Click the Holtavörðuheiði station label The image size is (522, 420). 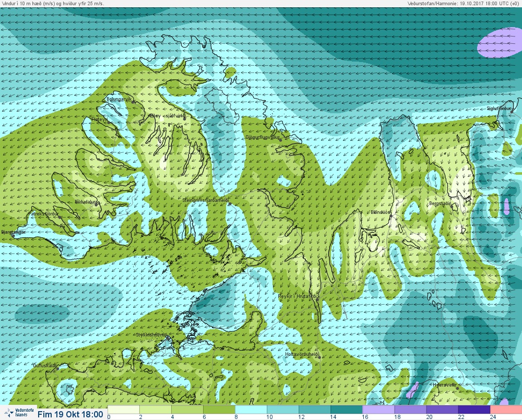click(302, 354)
